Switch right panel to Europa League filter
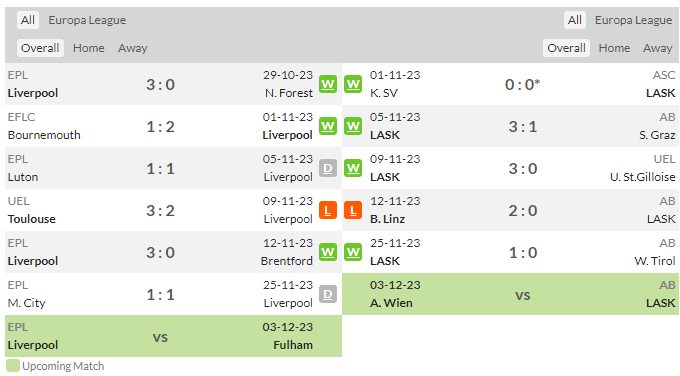 [633, 20]
